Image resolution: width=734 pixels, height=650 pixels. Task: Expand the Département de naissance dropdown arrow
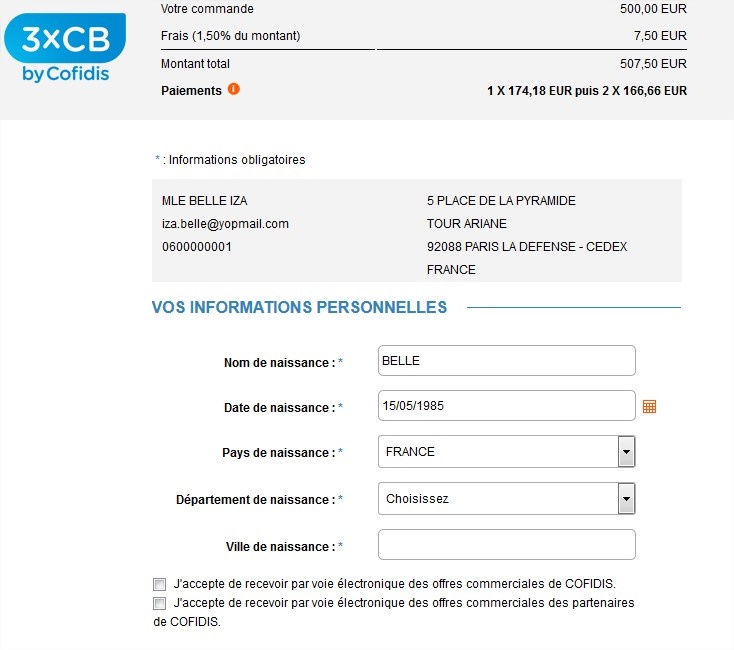pos(626,498)
